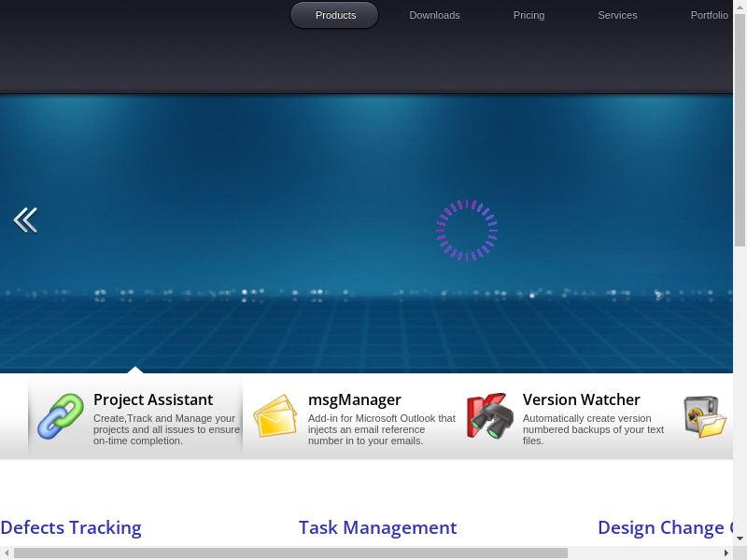The width and height of the screenshot is (747, 560).
Task: Go to the Pricing page
Action: pos(529,15)
